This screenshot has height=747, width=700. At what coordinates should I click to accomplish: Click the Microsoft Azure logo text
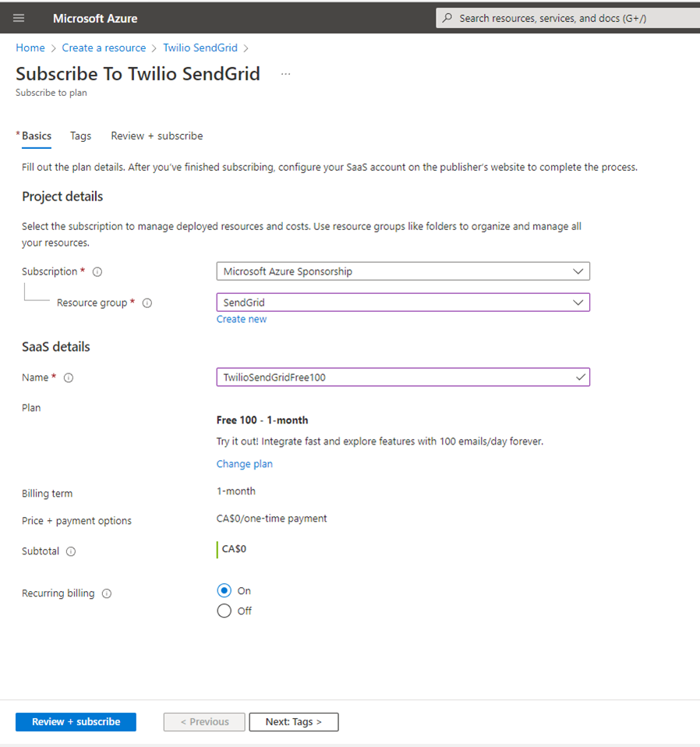tap(95, 18)
